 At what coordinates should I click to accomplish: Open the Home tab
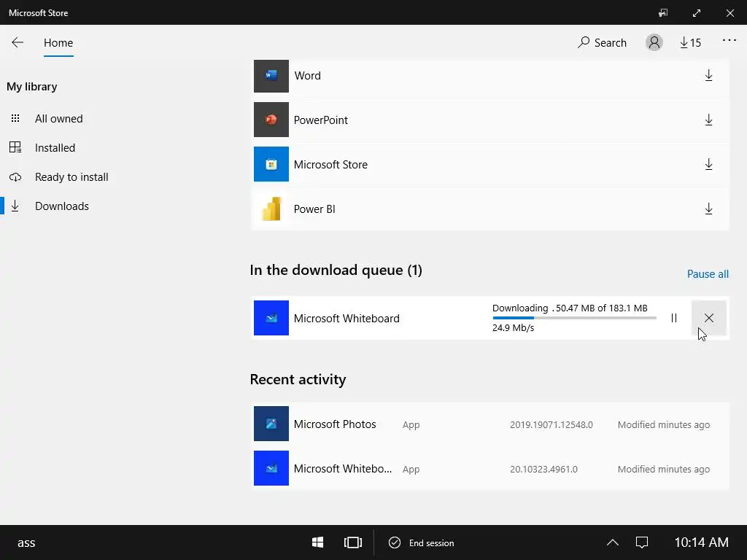[58, 43]
